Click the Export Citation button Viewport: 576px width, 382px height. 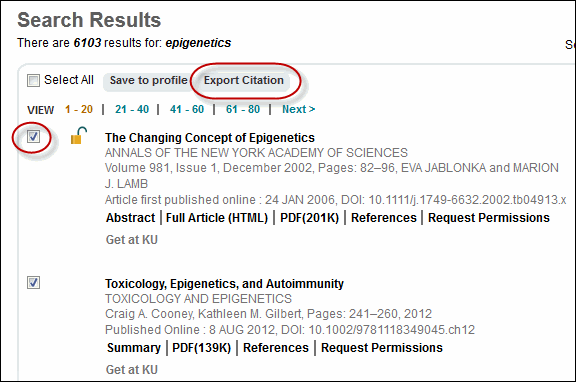pyautogui.click(x=244, y=80)
